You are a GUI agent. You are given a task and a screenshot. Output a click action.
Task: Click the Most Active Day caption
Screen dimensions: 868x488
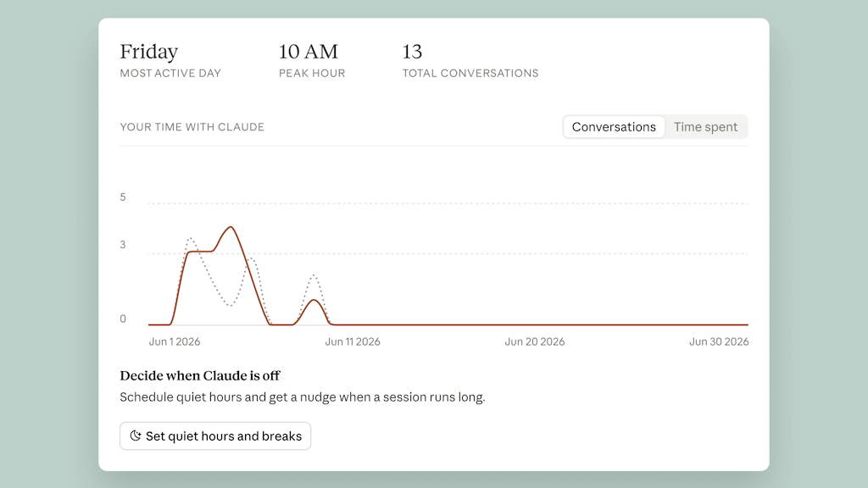point(170,73)
